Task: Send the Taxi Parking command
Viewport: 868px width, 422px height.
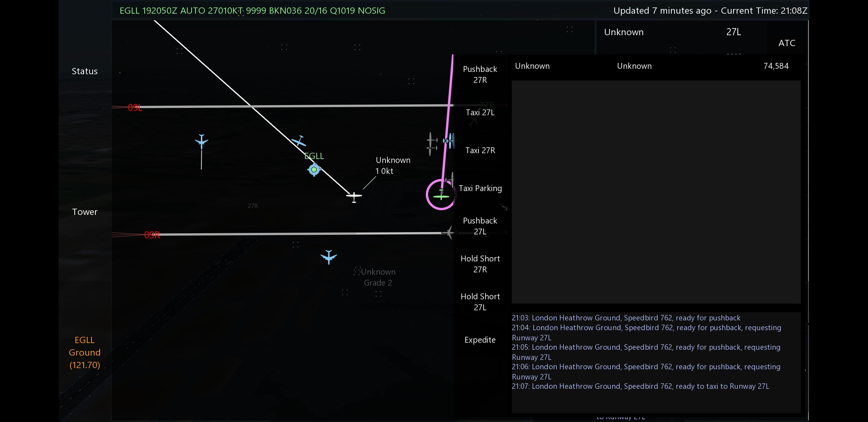Action: point(480,188)
